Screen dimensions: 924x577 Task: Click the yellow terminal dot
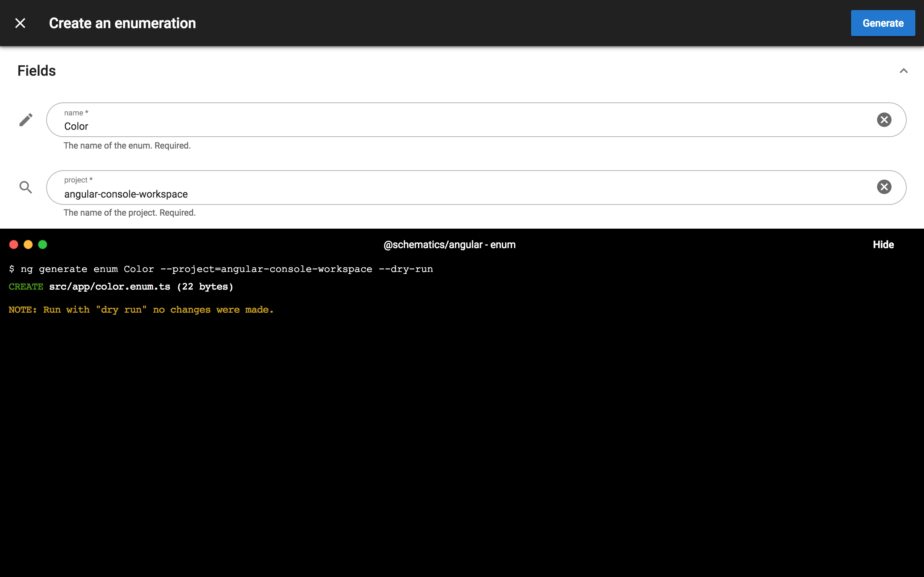(28, 245)
